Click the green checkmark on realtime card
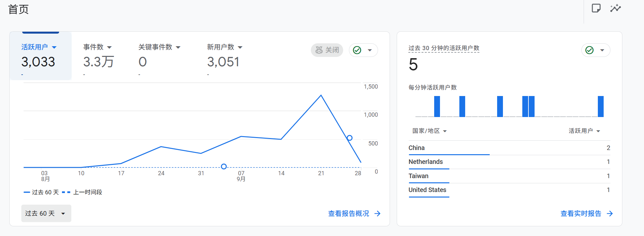Screen dimensions: 644x236 tap(589, 50)
